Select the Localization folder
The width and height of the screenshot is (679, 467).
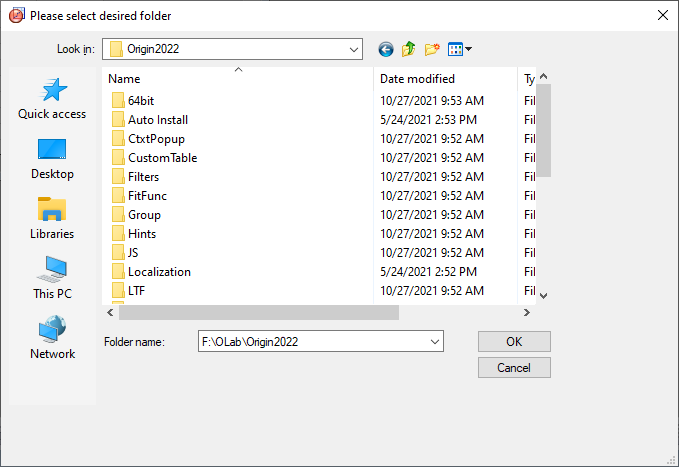click(x=159, y=272)
